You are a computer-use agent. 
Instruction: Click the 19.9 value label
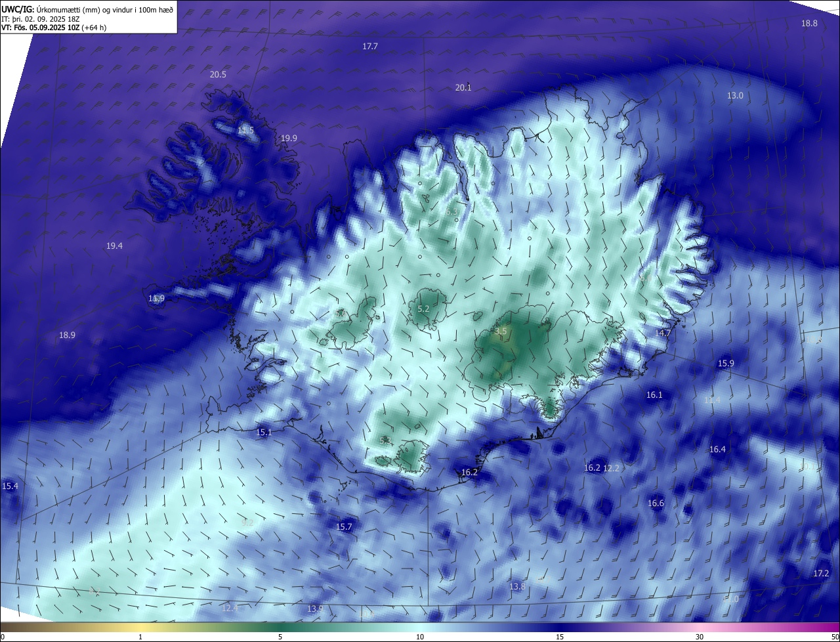tap(289, 139)
